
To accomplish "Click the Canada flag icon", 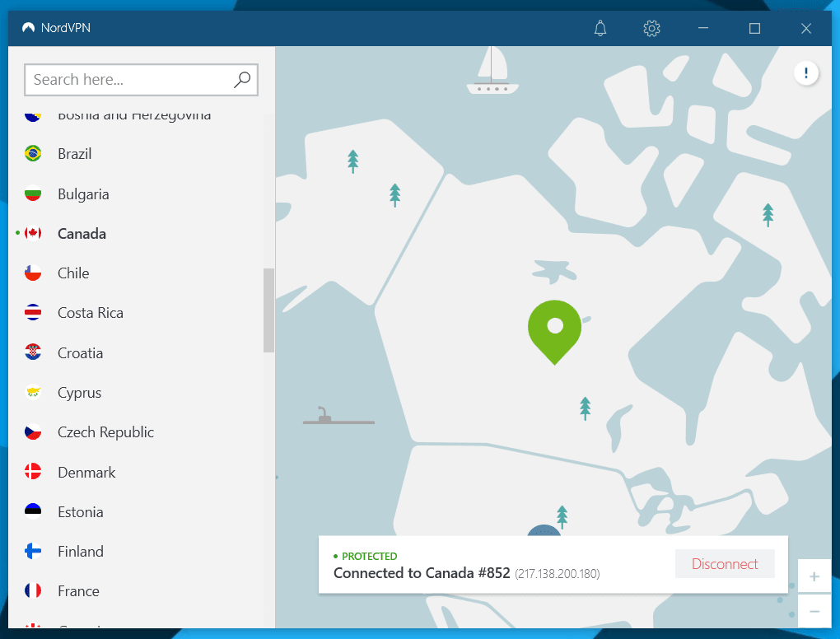I will 33,233.
